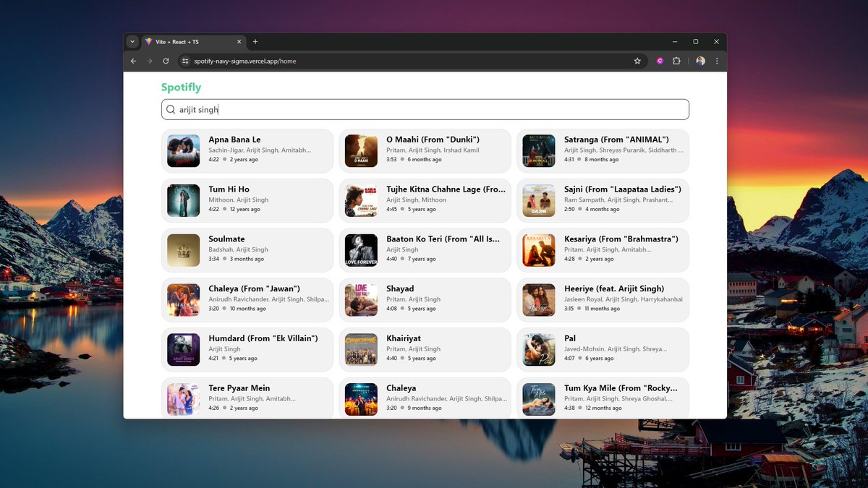Image resolution: width=868 pixels, height=488 pixels.
Task: Select the song title Tum Hi Ho
Action: point(229,189)
